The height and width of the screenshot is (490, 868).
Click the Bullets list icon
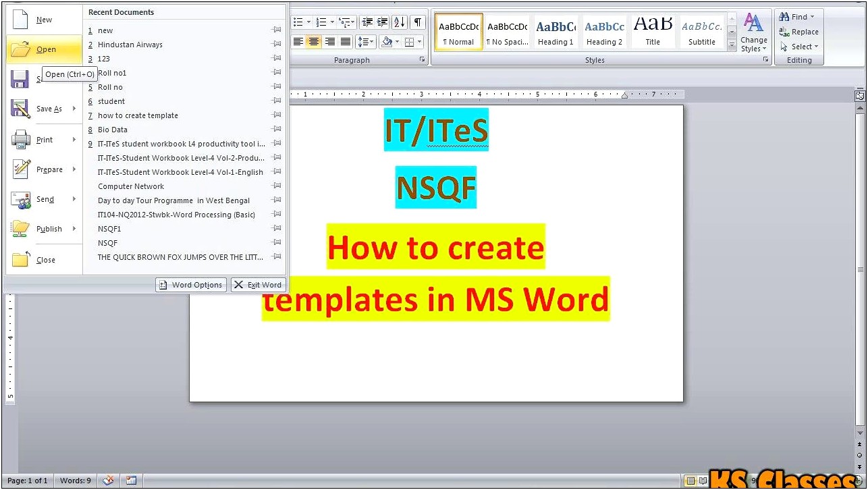298,22
